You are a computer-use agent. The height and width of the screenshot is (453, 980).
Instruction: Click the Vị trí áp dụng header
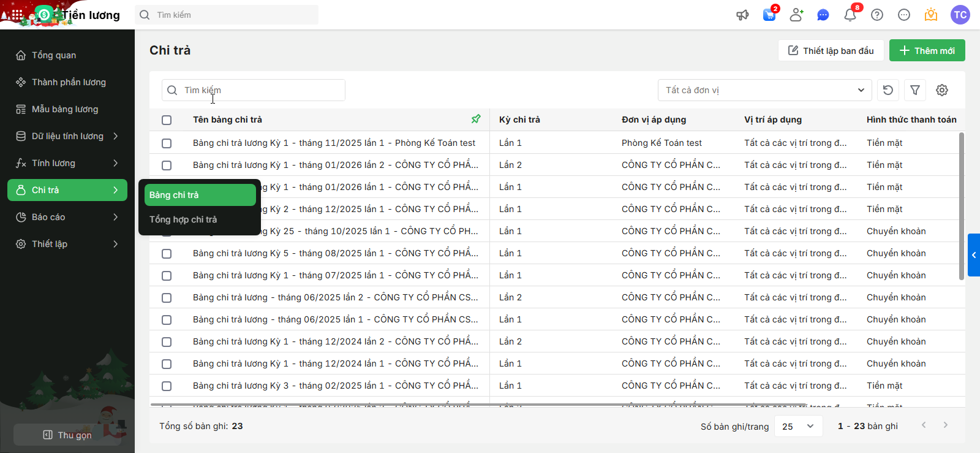(x=773, y=120)
